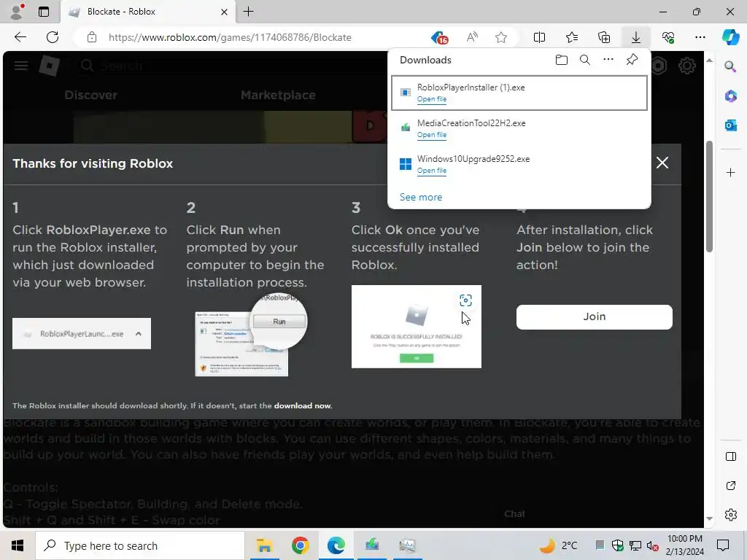Open the Edge profile icon
This screenshot has width=747, height=560.
[18, 12]
